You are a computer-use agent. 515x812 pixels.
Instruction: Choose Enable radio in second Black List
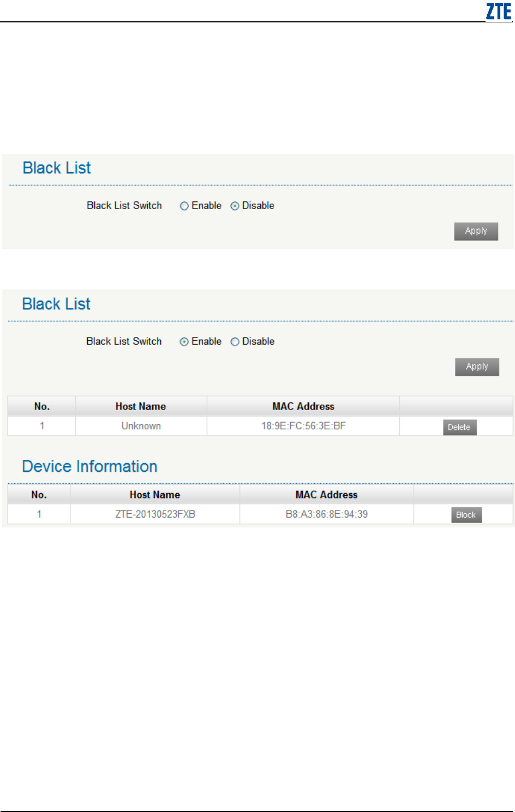tap(184, 342)
